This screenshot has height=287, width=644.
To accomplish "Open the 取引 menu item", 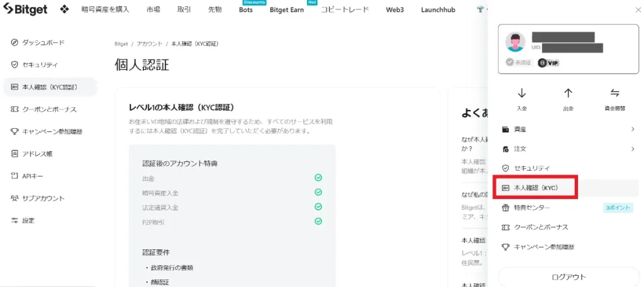I will coord(184,9).
